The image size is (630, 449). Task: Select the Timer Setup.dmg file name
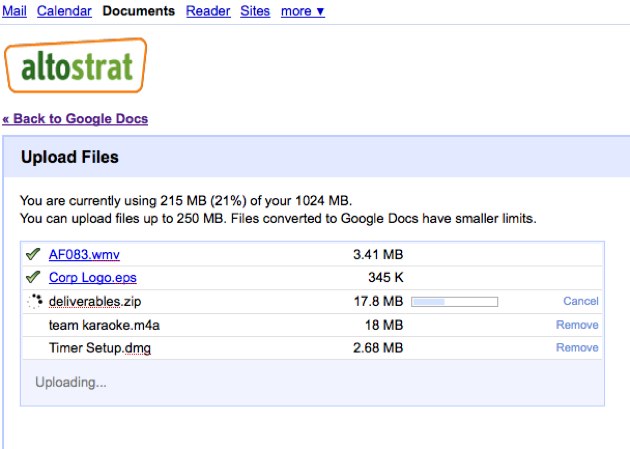(x=100, y=348)
